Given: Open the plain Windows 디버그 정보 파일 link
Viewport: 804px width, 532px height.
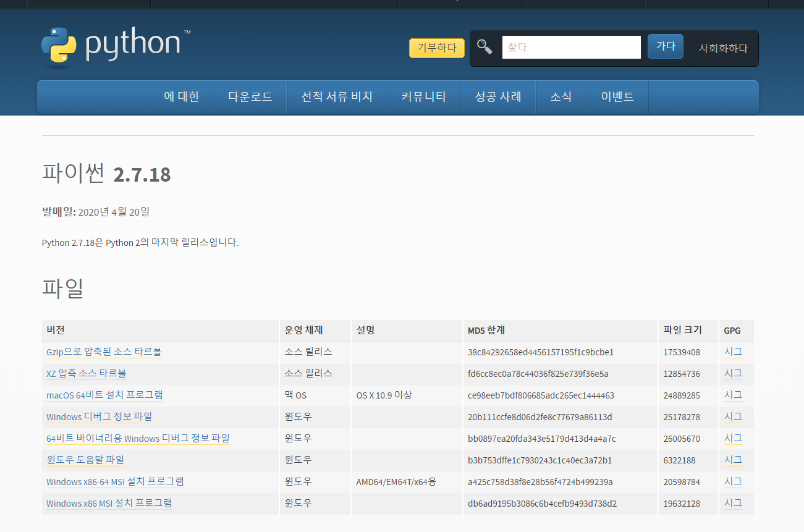Looking at the screenshot, I should coord(99,417).
